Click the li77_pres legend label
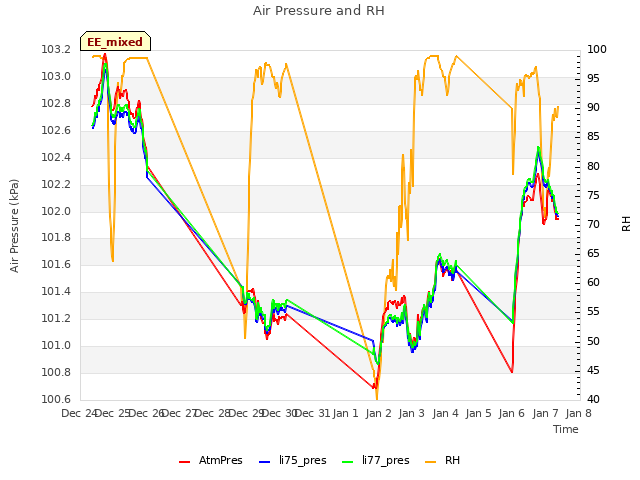This screenshot has width=640, height=480. pos(385,460)
